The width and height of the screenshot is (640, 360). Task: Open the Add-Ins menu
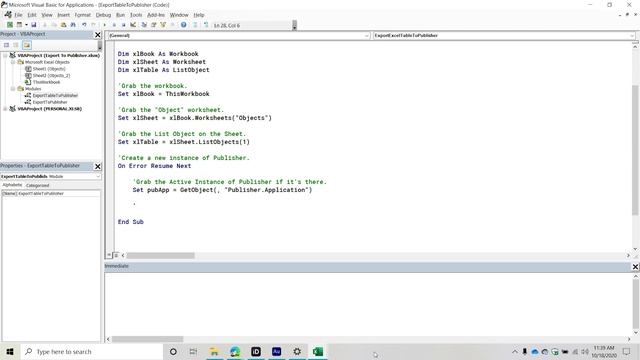[x=156, y=15]
